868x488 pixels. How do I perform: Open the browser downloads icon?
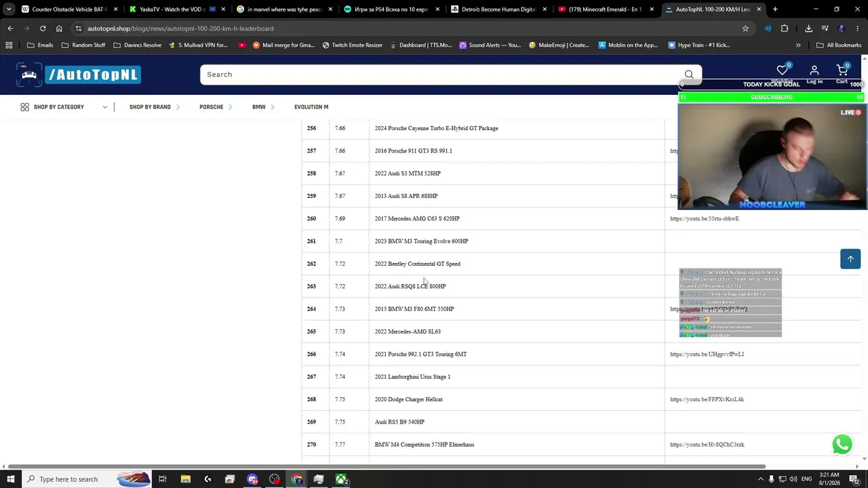coord(808,28)
